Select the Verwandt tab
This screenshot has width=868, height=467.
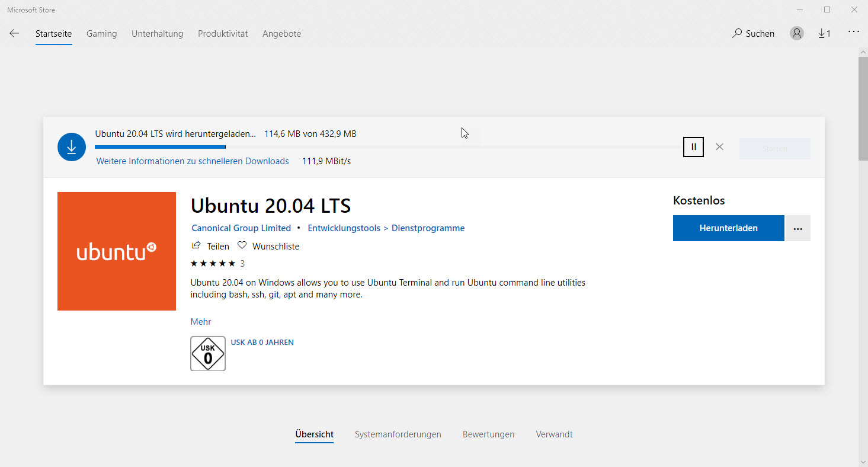(554, 434)
